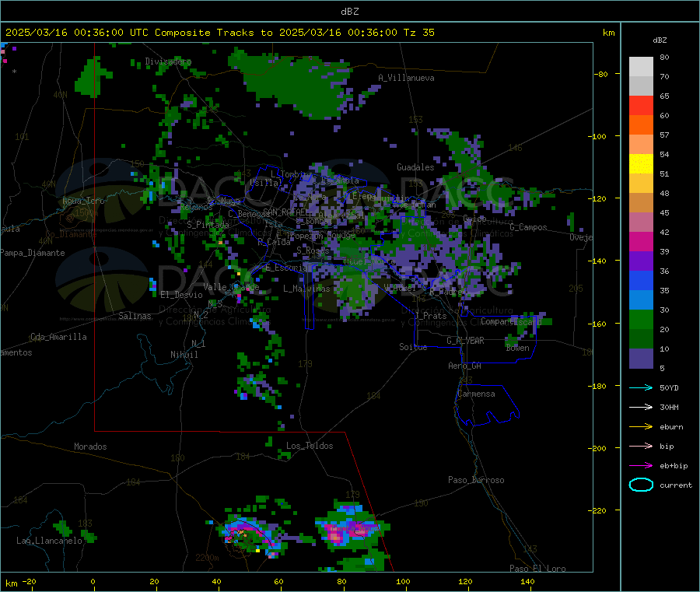Image resolution: width=700 pixels, height=592 pixels.
Task: Click the E_Escorial map label
Action: point(287,268)
